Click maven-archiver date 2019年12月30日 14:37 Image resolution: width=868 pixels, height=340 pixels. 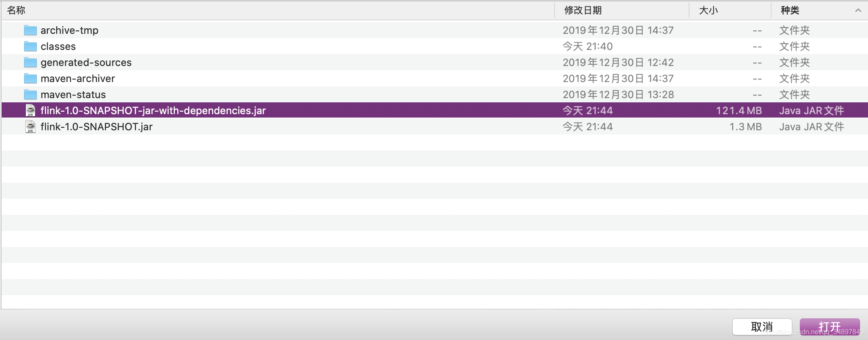[x=618, y=78]
